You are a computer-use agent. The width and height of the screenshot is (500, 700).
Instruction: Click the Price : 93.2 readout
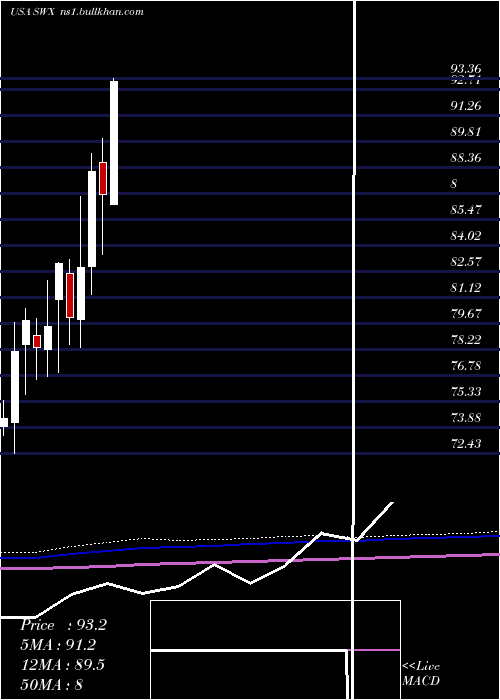tap(63, 625)
